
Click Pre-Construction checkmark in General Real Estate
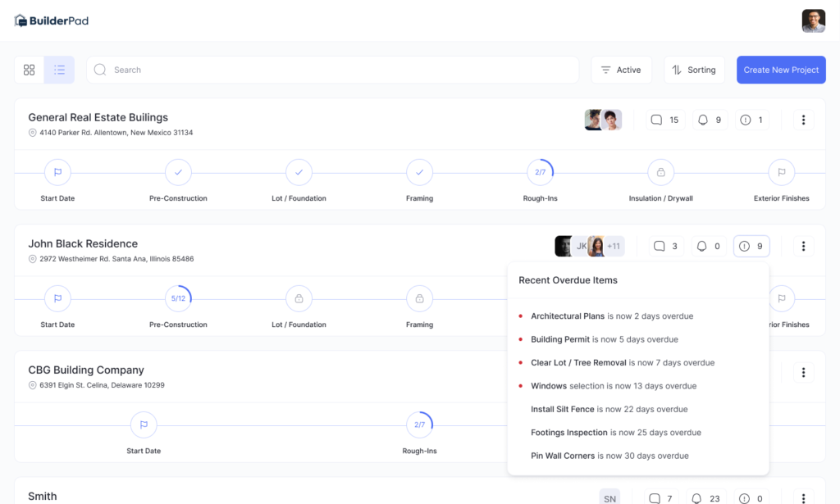point(178,172)
